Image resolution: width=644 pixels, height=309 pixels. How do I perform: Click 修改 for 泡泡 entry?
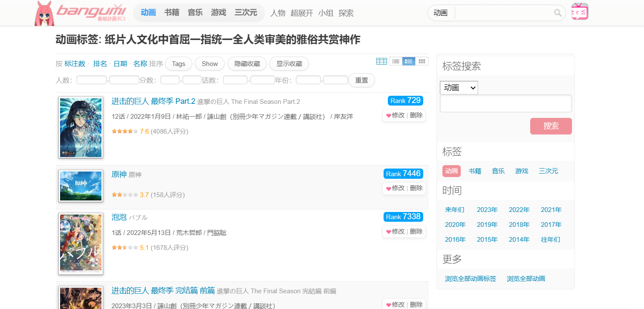398,232
